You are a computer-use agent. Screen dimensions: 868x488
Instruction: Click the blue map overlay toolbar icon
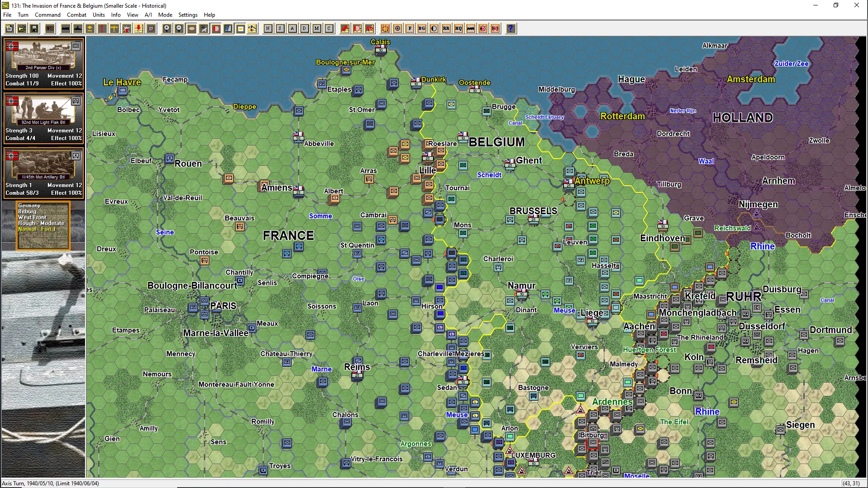228,28
